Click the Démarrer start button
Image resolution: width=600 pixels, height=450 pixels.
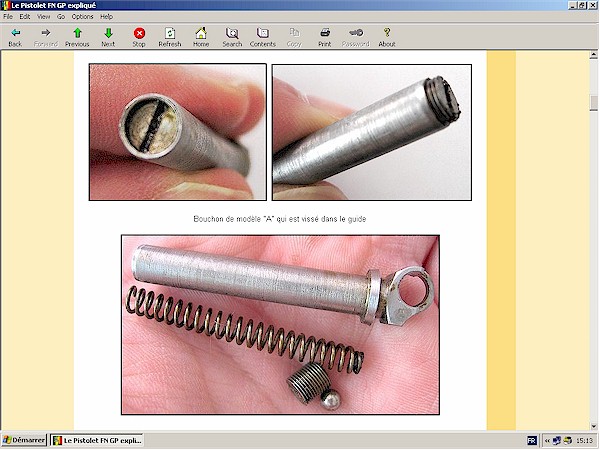point(24,440)
